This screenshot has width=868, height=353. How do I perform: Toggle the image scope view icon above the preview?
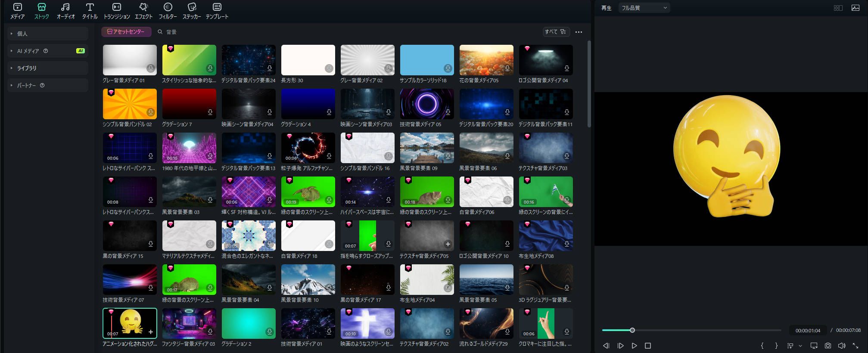point(856,8)
